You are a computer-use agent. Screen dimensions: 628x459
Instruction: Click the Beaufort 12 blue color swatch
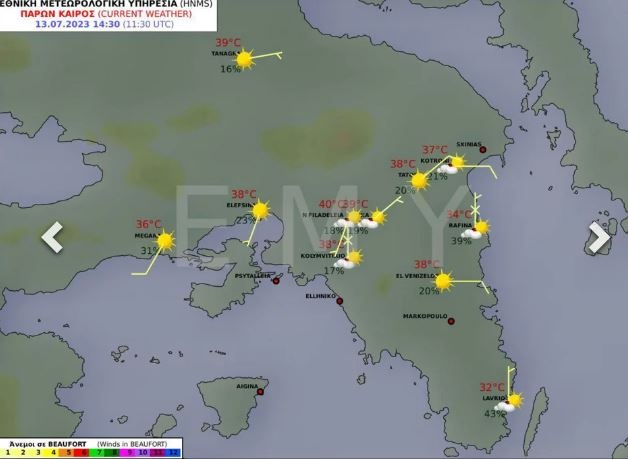coord(175,453)
